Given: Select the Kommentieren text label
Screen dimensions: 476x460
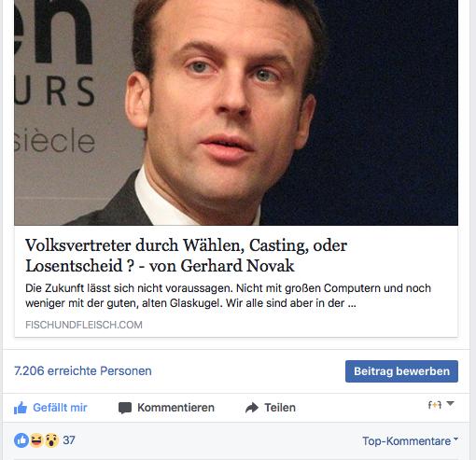Looking at the screenshot, I should 175,408.
